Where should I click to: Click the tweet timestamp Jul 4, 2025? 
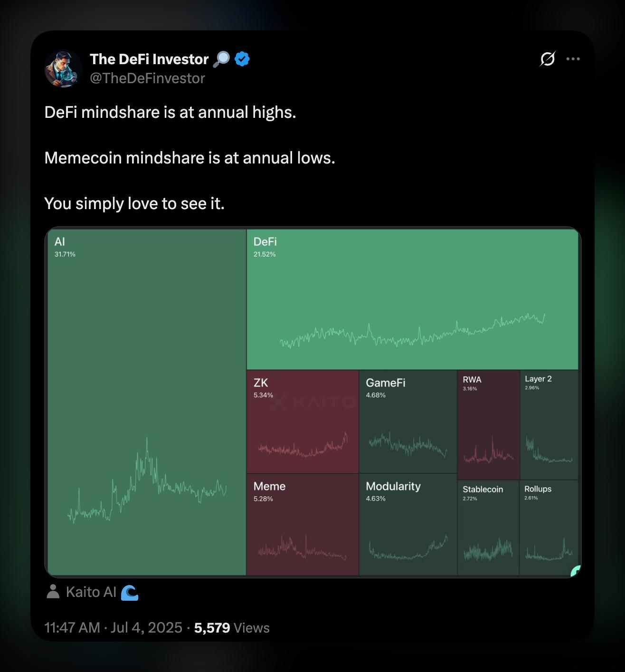[113, 628]
